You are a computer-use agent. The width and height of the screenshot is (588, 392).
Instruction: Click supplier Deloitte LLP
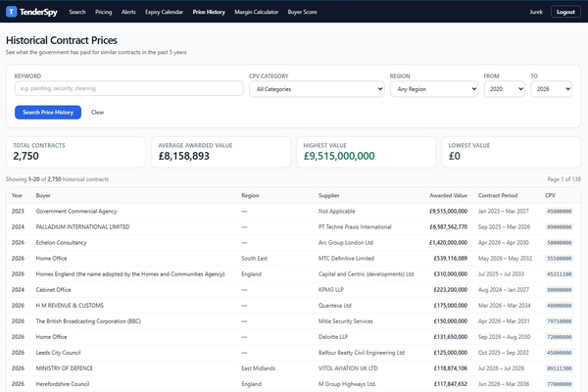click(333, 337)
